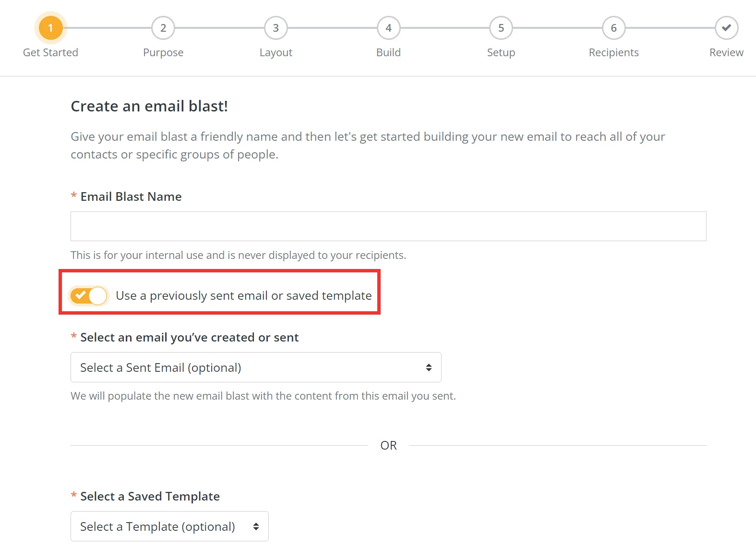Click the progress bar between Build and Setup
Viewport: 756px width, 550px height.
(444, 28)
